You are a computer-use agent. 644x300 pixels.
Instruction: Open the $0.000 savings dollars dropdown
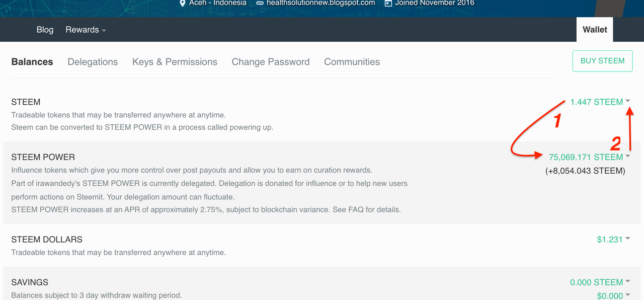point(613,295)
